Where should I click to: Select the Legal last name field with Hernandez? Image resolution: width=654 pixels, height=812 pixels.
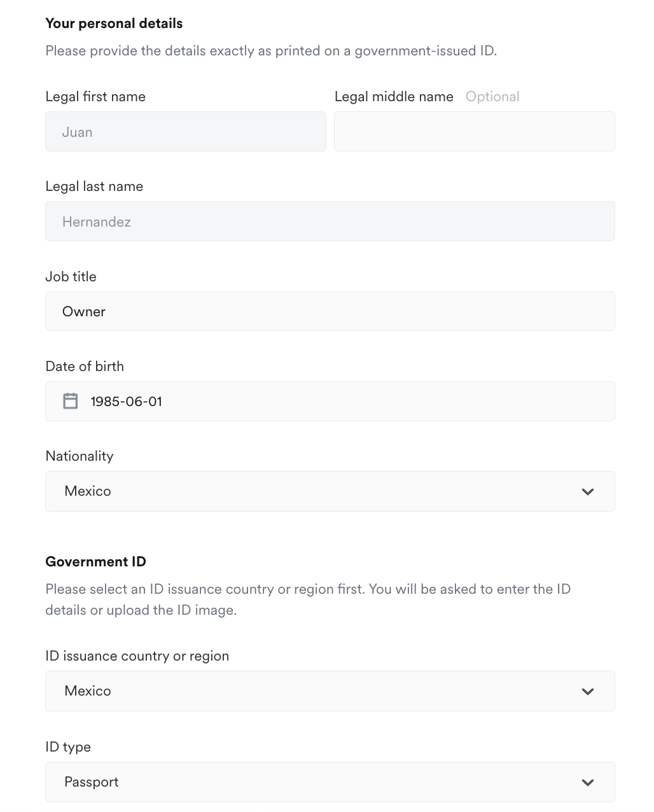click(330, 221)
